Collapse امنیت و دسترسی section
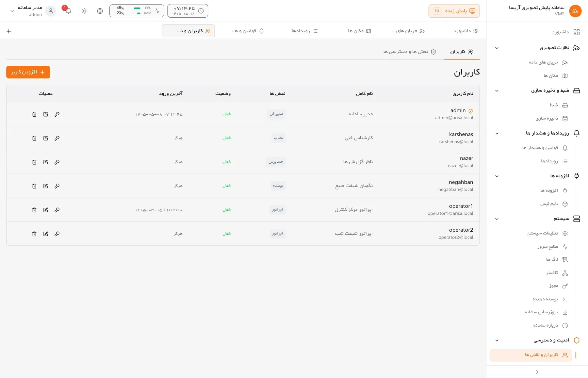This screenshot has height=378, width=588. pos(497,340)
